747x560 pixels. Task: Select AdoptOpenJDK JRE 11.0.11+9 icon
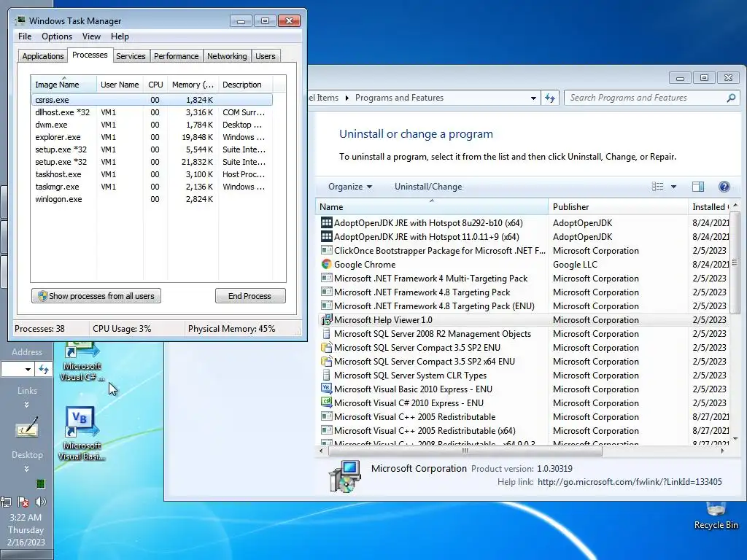coord(326,236)
